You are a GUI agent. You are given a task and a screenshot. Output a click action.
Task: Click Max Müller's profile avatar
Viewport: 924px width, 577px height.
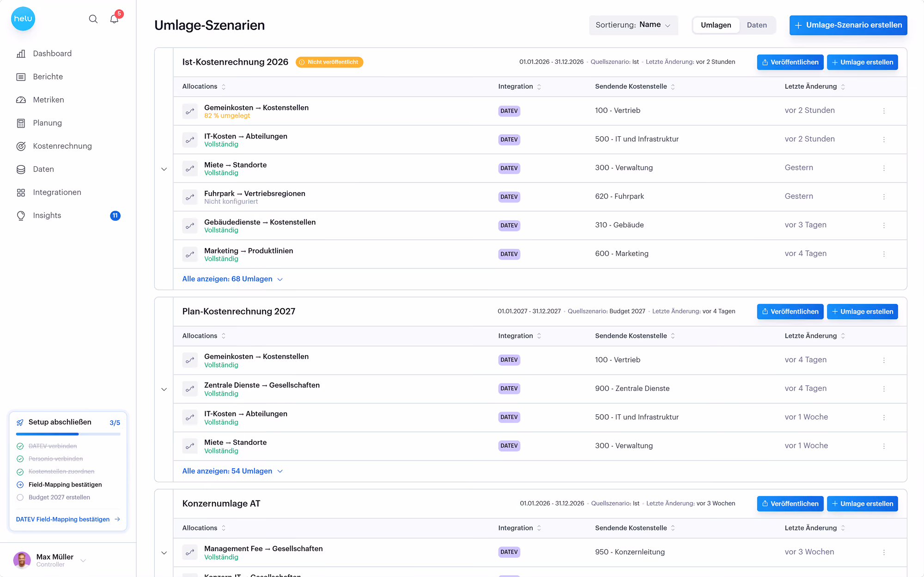pyautogui.click(x=22, y=560)
